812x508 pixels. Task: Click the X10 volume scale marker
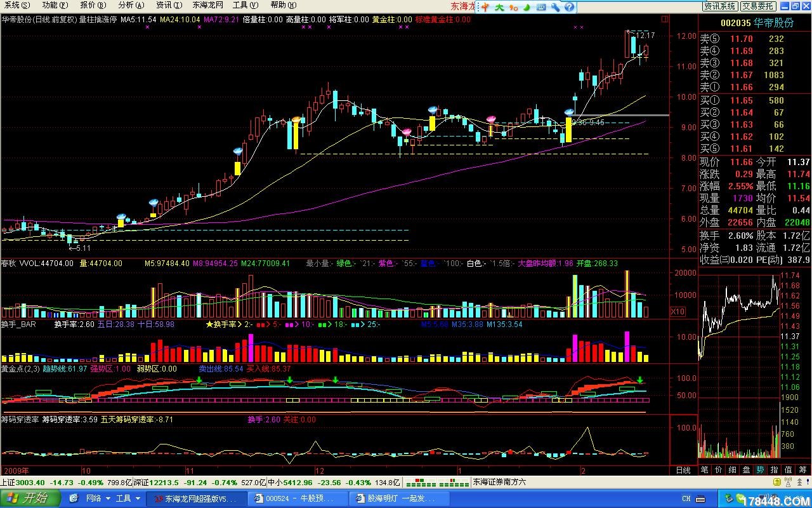[678, 312]
